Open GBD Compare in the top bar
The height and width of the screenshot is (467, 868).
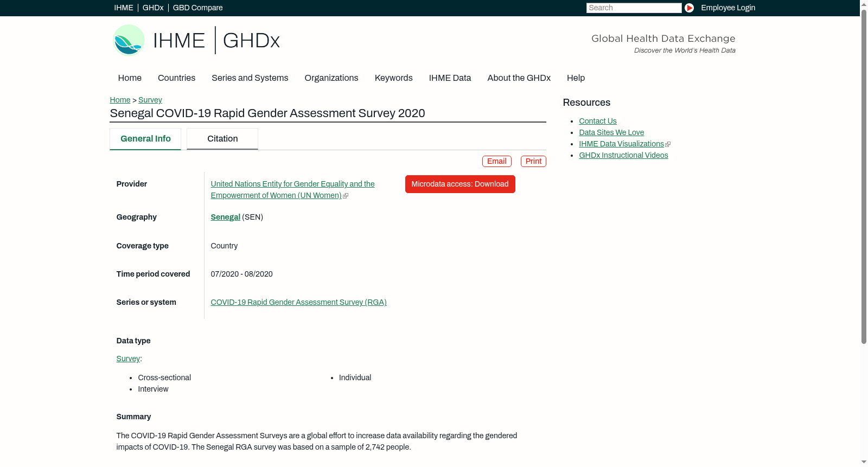coord(197,8)
